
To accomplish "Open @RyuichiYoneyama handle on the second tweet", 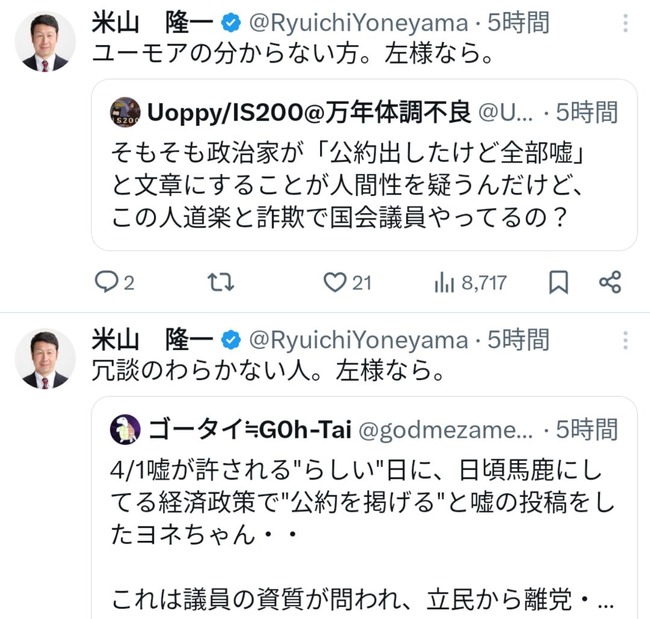I will pos(356,339).
